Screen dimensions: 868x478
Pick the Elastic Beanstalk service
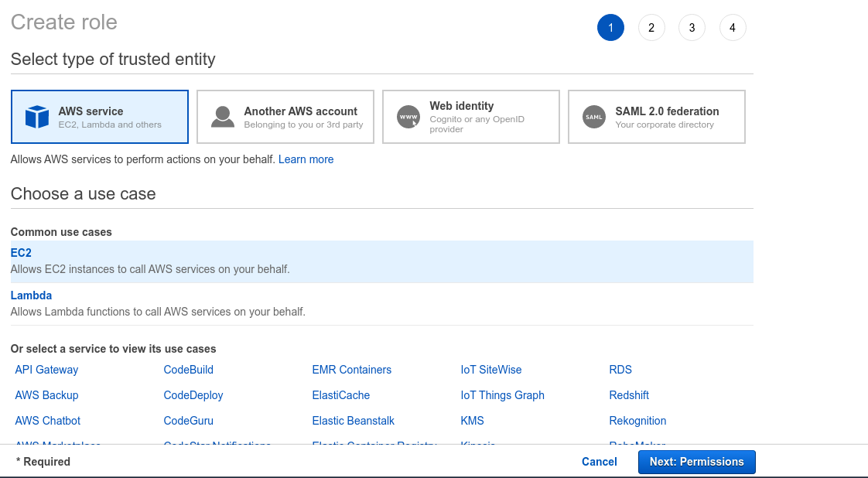point(354,421)
